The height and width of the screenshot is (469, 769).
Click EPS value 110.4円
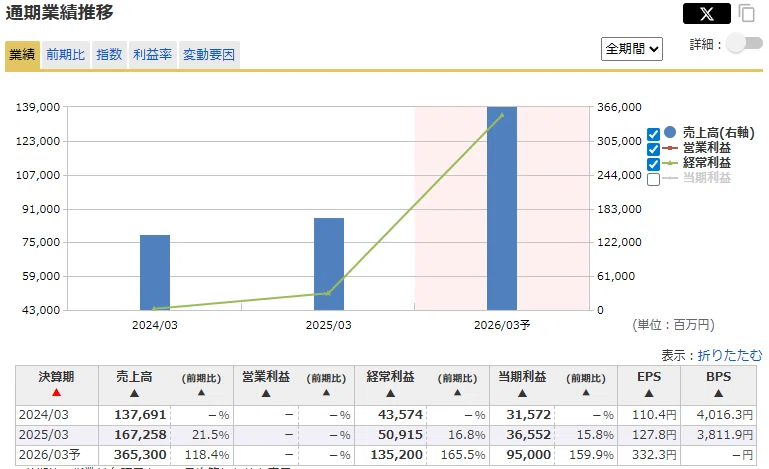pos(654,415)
